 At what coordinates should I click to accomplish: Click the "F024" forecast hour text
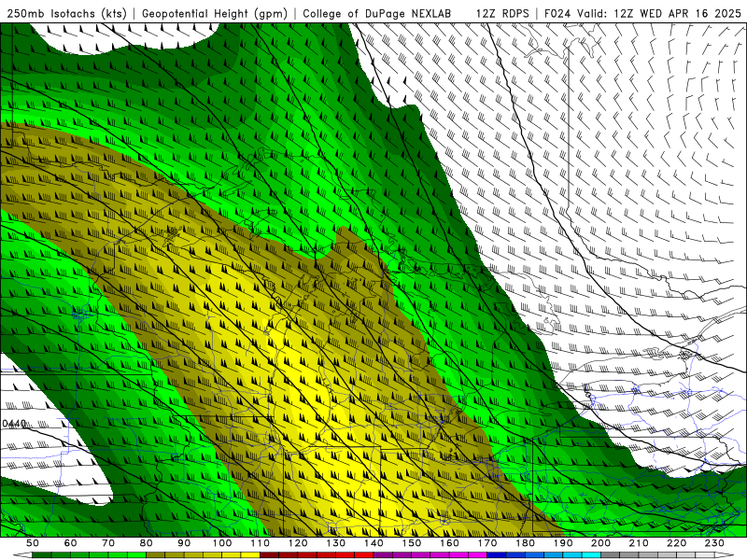tap(557, 13)
